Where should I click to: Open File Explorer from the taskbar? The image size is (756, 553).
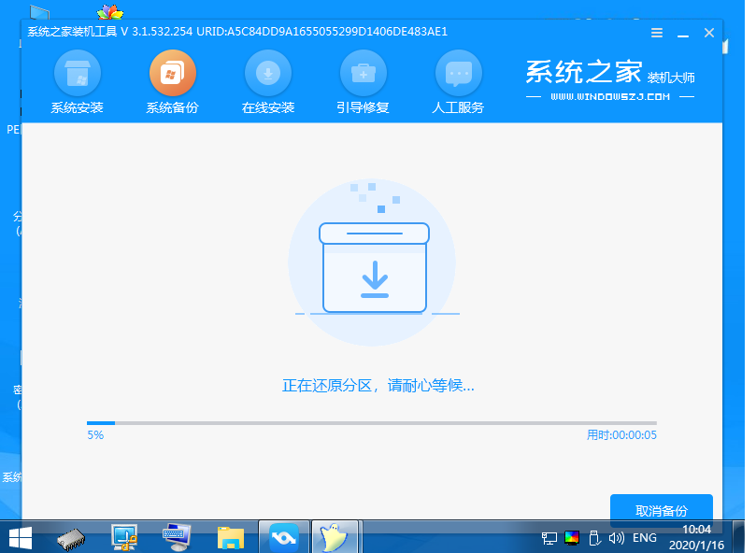(x=231, y=537)
